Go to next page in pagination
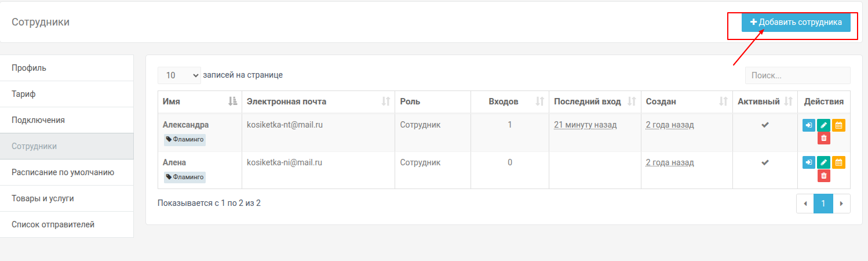Screen dimensions: 868x261 (841, 204)
